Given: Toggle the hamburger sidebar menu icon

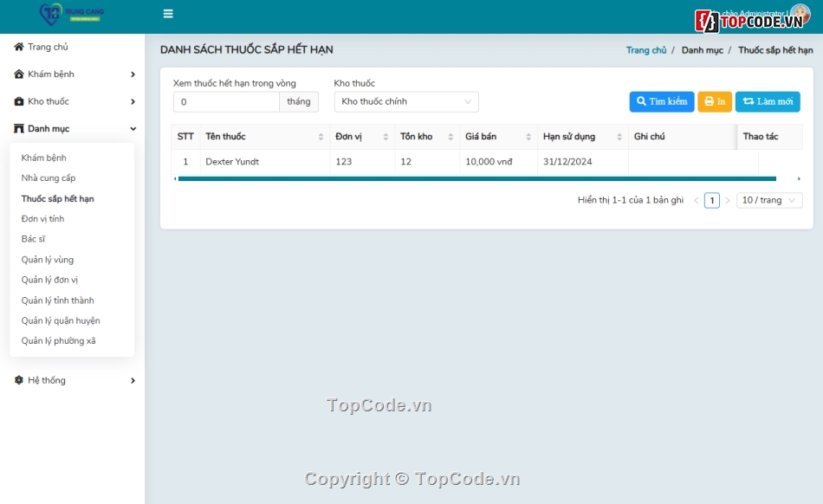Looking at the screenshot, I should pos(168,14).
